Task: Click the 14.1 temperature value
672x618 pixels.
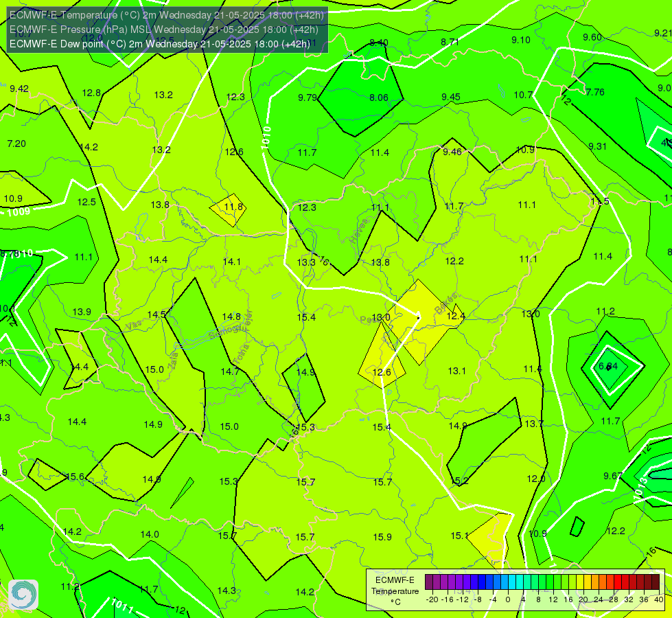Action: [232, 261]
